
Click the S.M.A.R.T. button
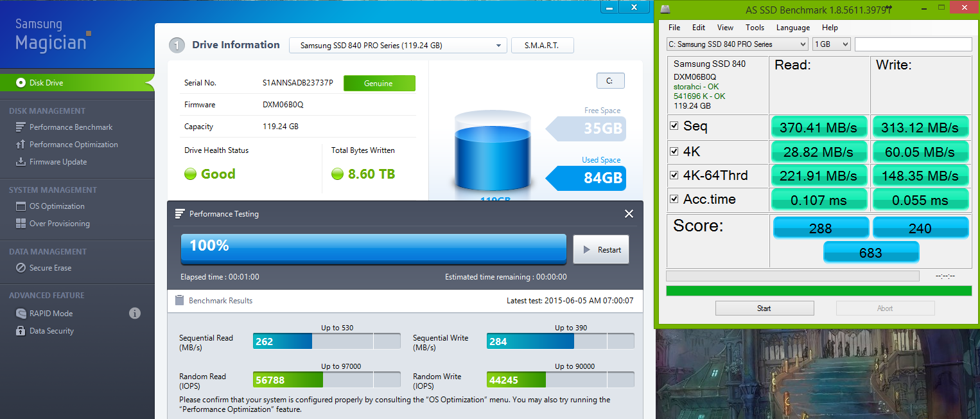coord(542,46)
